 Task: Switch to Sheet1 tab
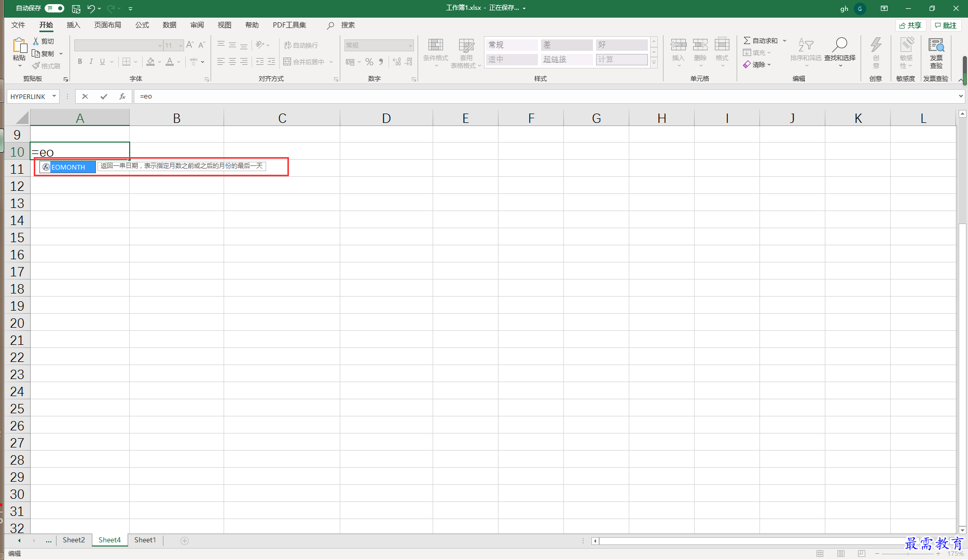pos(145,540)
